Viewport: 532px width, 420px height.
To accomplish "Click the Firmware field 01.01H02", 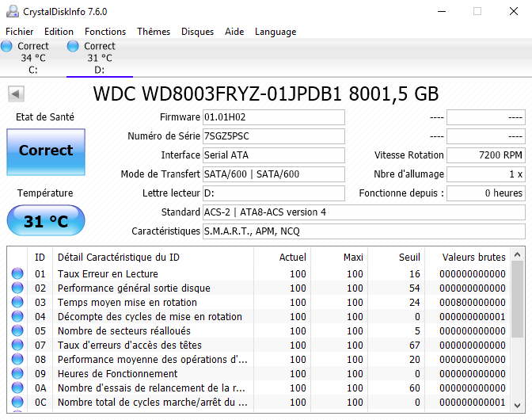I will point(274,117).
